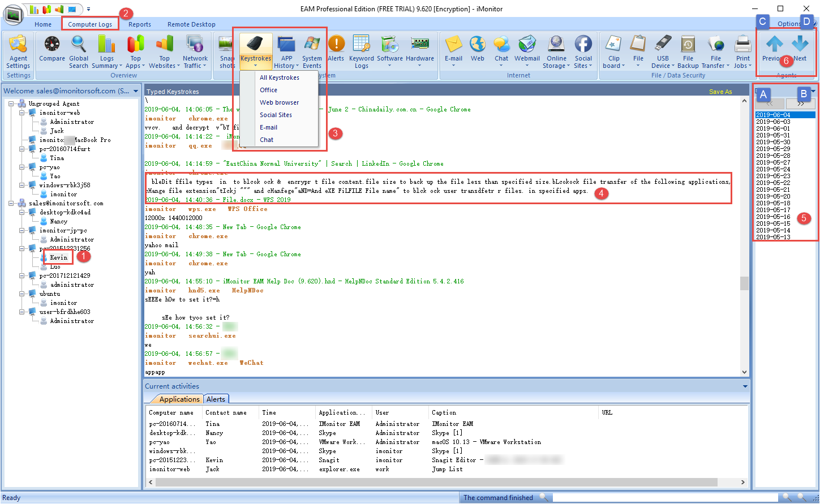Open the Hardware logs icon
Viewport: 820px width, 504px height.
coord(419,45)
